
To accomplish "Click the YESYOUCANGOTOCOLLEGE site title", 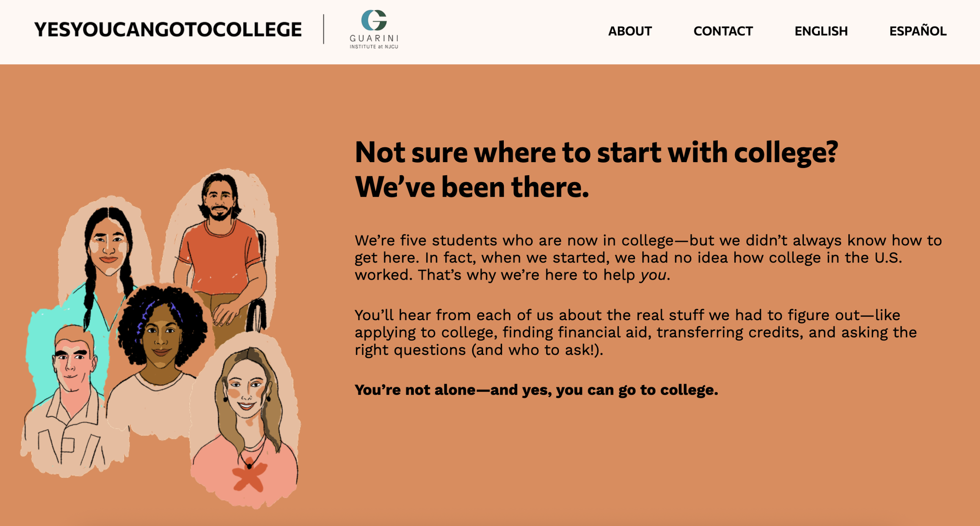I will (168, 30).
